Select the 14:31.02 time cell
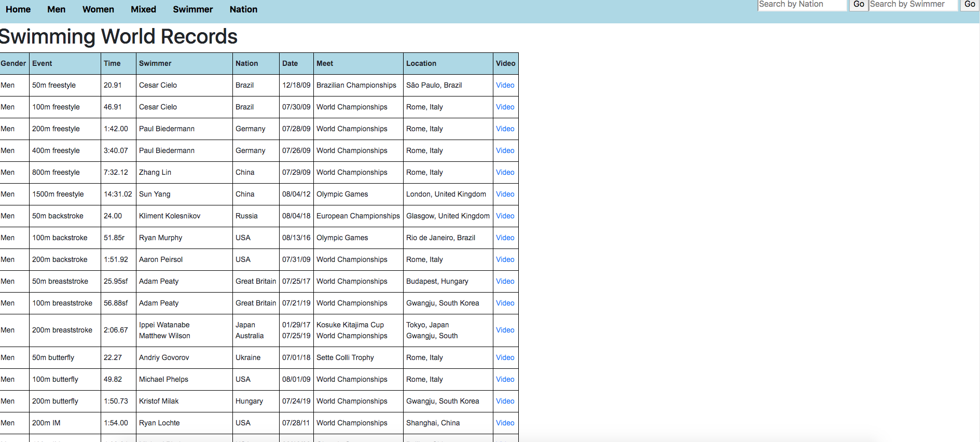This screenshot has width=980, height=442. 118,194
